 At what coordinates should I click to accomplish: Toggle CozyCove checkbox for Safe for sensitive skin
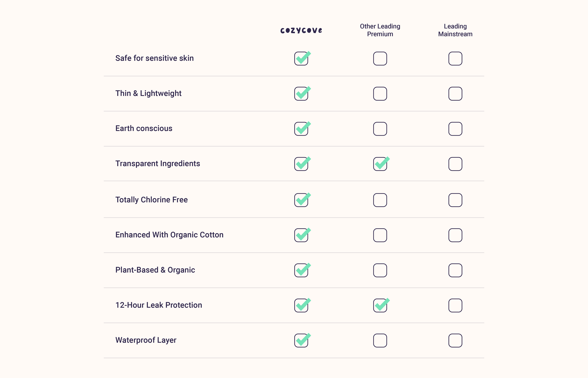tap(301, 59)
